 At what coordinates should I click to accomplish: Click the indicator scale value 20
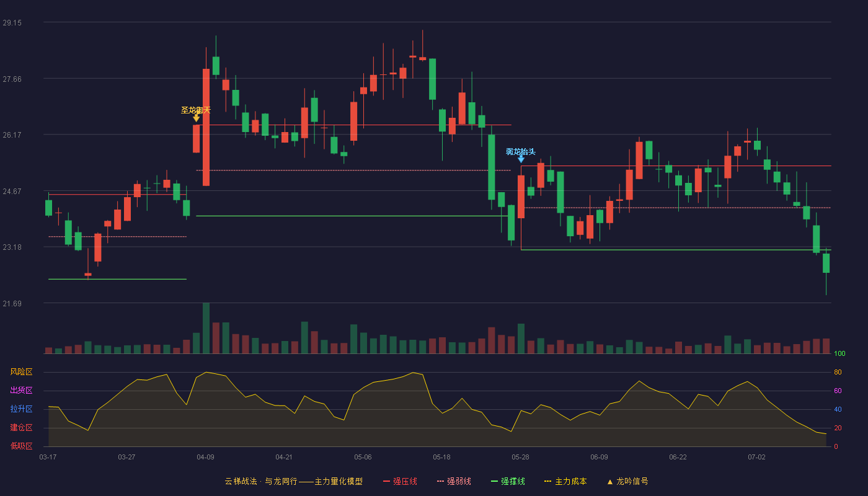(x=838, y=428)
